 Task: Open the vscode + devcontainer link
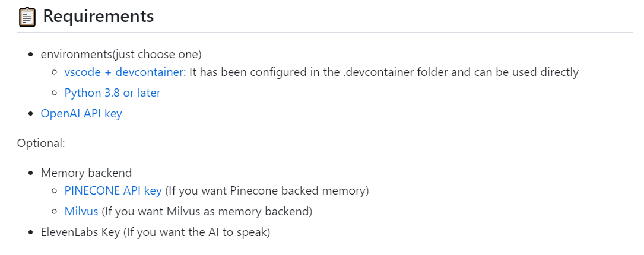tap(125, 72)
